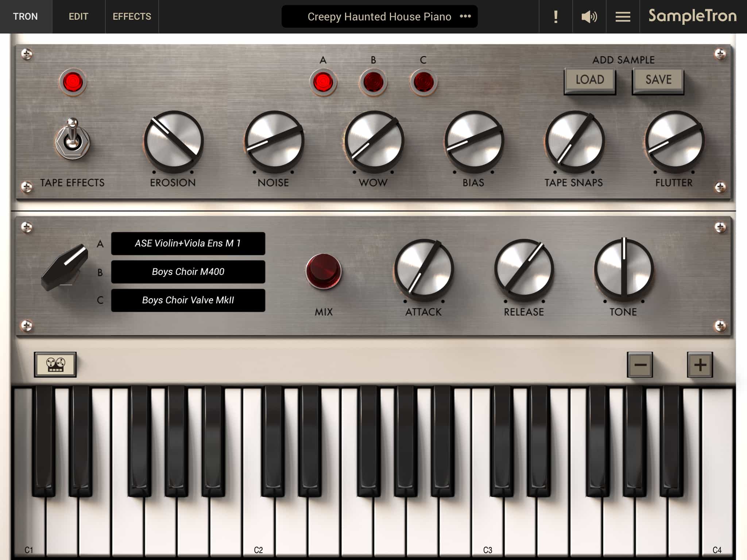This screenshot has height=560, width=747.
Task: Click the tape reel recorder icon
Action: click(x=55, y=364)
